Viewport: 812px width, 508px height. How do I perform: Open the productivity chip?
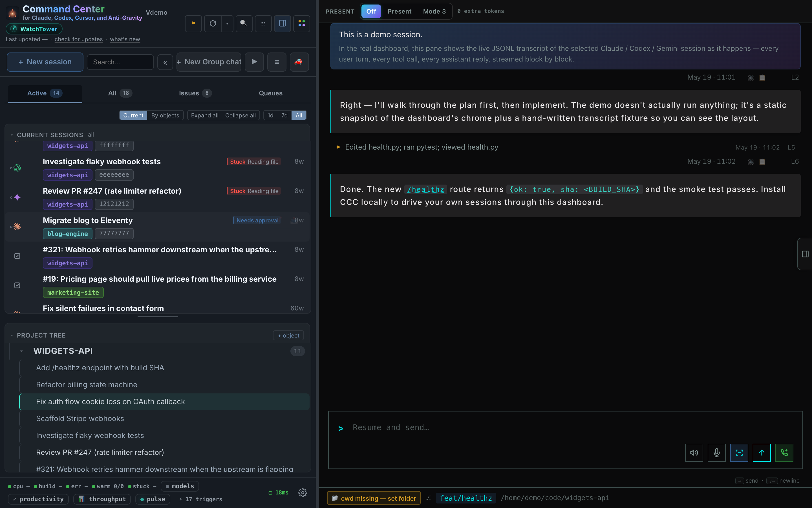tap(38, 499)
